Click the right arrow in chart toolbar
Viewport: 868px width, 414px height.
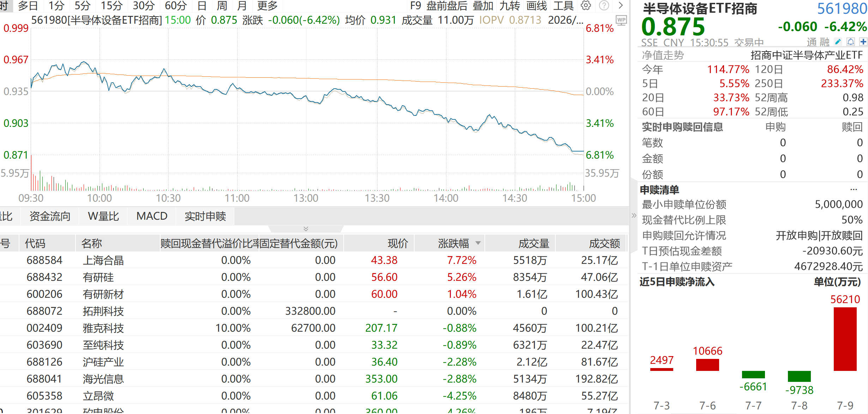[621, 5]
